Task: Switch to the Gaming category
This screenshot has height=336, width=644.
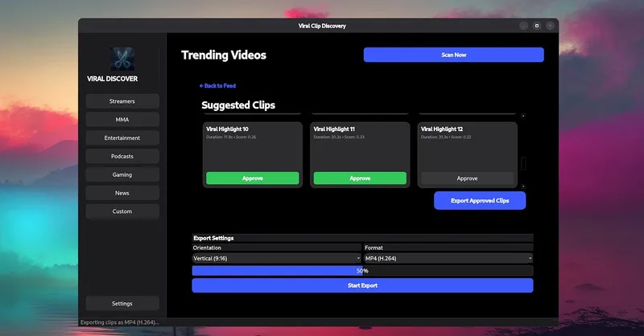Action: [122, 174]
